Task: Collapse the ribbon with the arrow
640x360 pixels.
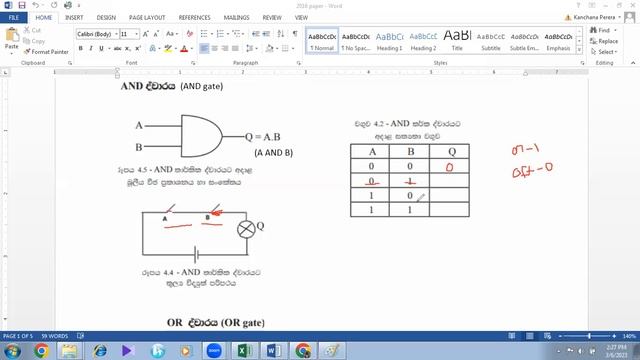Action: click(633, 63)
